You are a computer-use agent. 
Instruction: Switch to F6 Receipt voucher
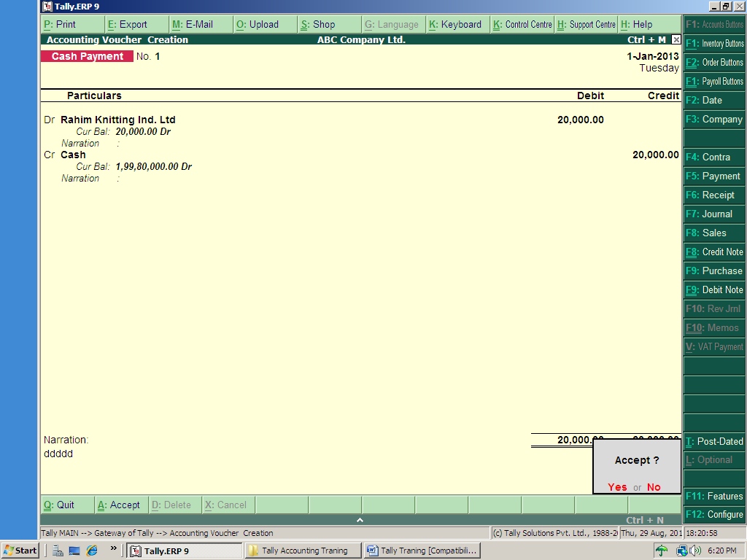coord(713,195)
